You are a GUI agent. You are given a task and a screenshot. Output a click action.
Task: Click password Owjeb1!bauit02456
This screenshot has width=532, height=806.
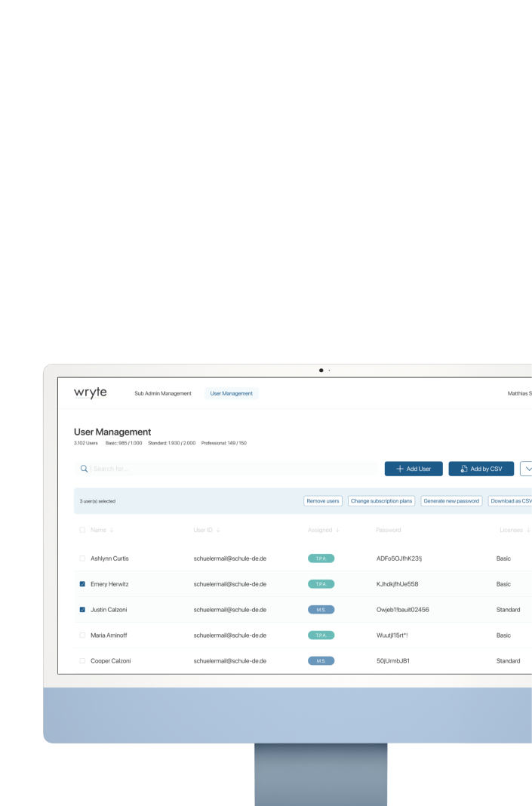pyautogui.click(x=402, y=610)
